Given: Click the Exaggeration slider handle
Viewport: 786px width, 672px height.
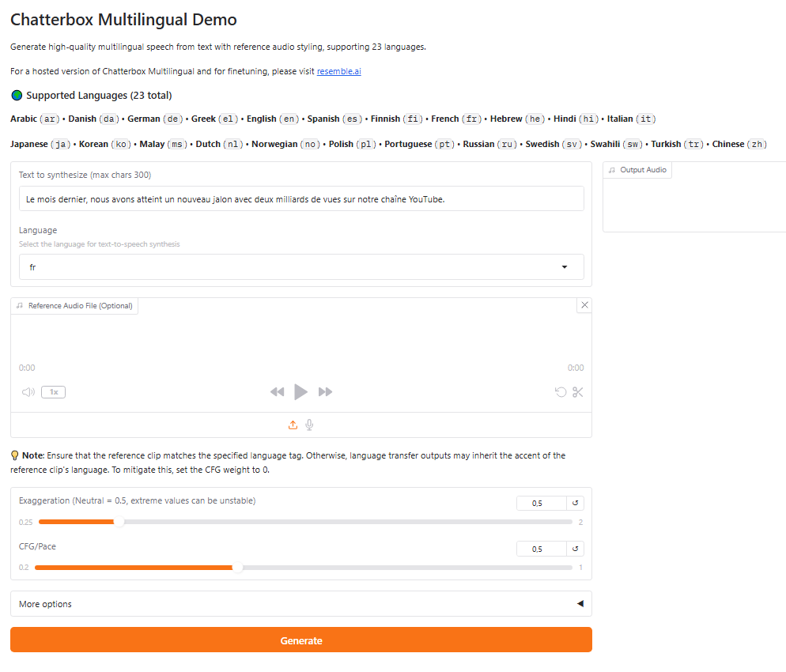Looking at the screenshot, I should [x=119, y=522].
